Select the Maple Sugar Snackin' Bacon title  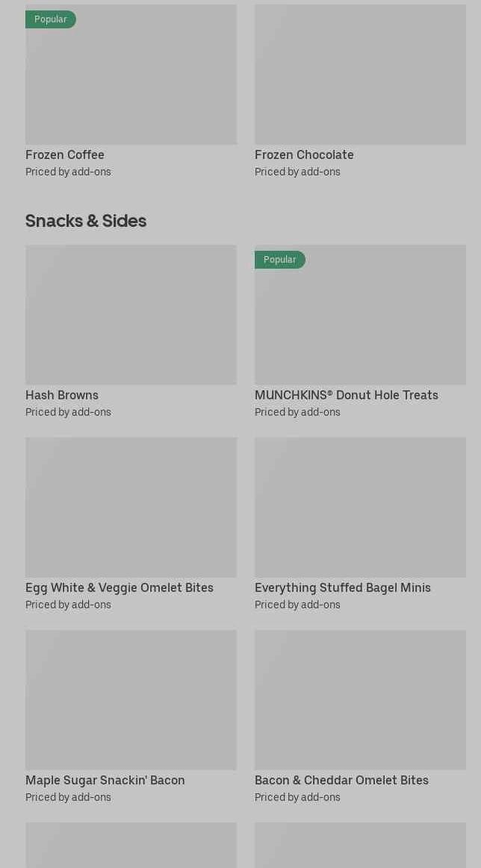click(105, 780)
